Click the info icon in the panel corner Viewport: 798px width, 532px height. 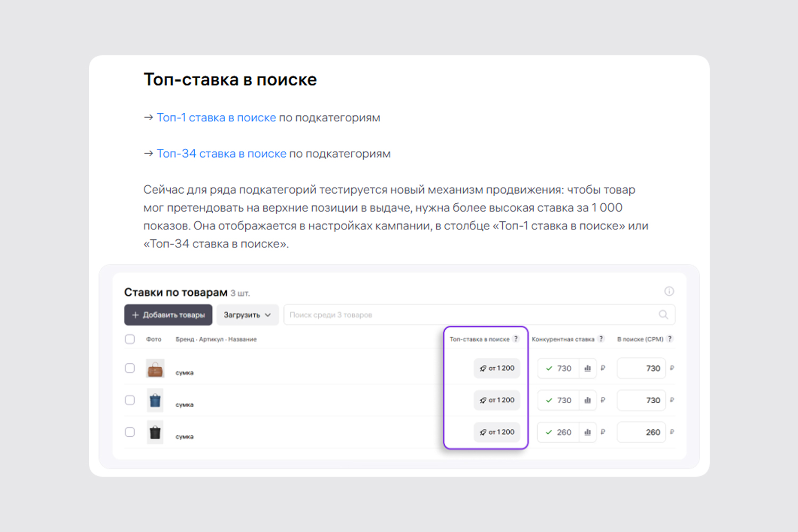click(669, 291)
